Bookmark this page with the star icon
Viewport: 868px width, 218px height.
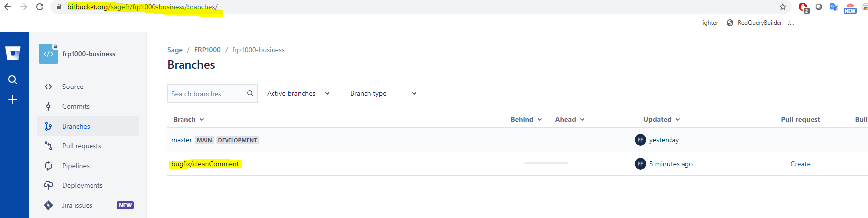[783, 7]
